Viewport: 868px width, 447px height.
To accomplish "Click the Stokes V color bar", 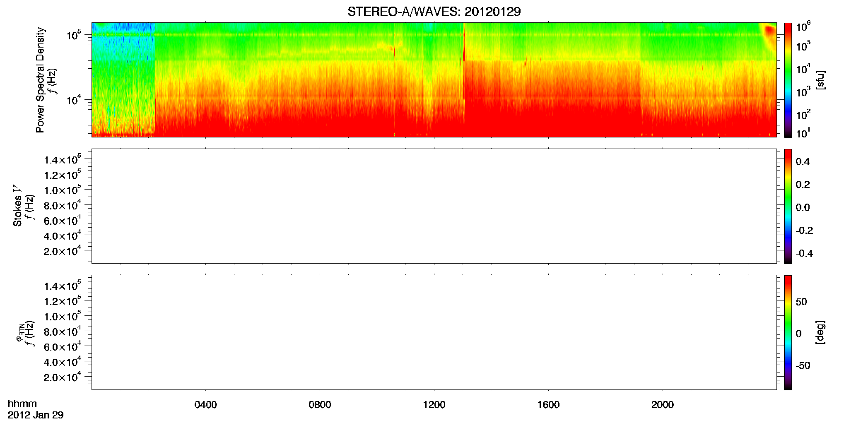I will tap(788, 206).
